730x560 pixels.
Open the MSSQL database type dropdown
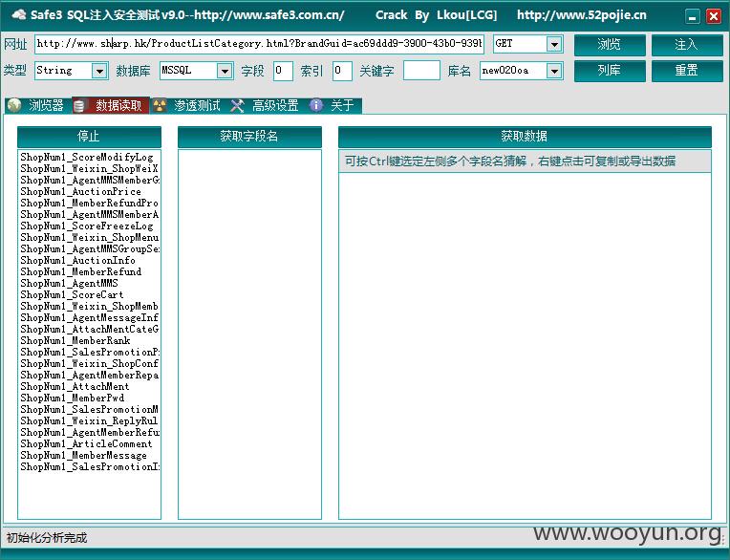(225, 71)
